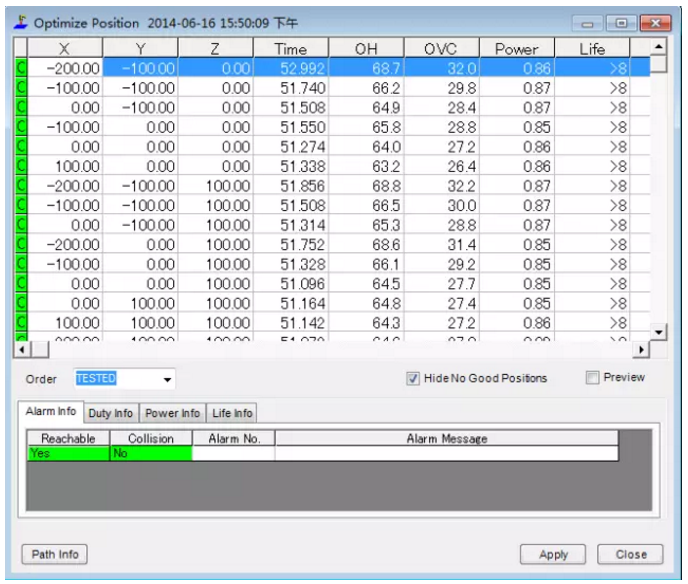This screenshot has height=584, width=688.
Task: Sort by the Time column header
Action: click(x=291, y=48)
